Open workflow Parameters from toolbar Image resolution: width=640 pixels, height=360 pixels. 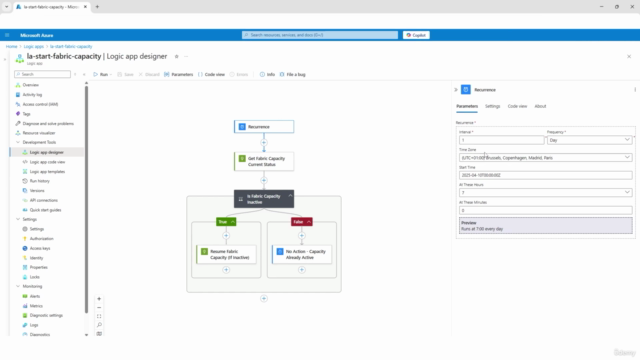178,74
